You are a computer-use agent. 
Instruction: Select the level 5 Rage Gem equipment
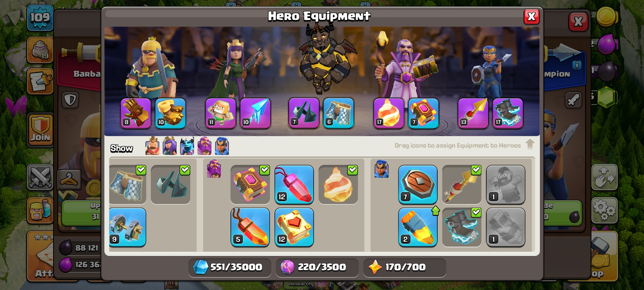point(250,227)
